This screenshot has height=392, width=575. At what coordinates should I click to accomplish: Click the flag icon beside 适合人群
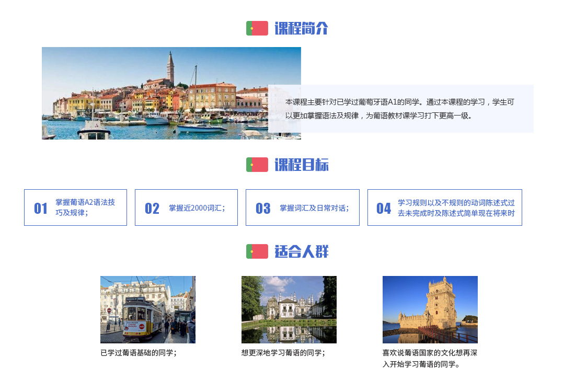tap(257, 251)
